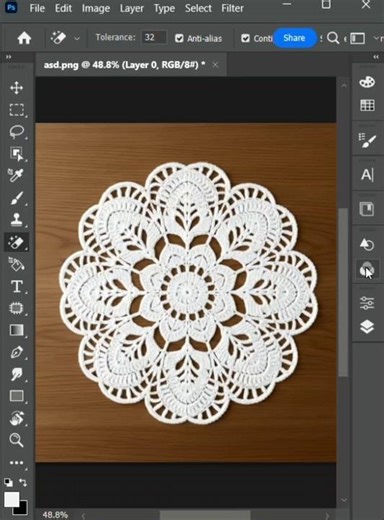The image size is (384, 520).
Task: Select the Artboard/Crop frame tool
Action: point(16,308)
